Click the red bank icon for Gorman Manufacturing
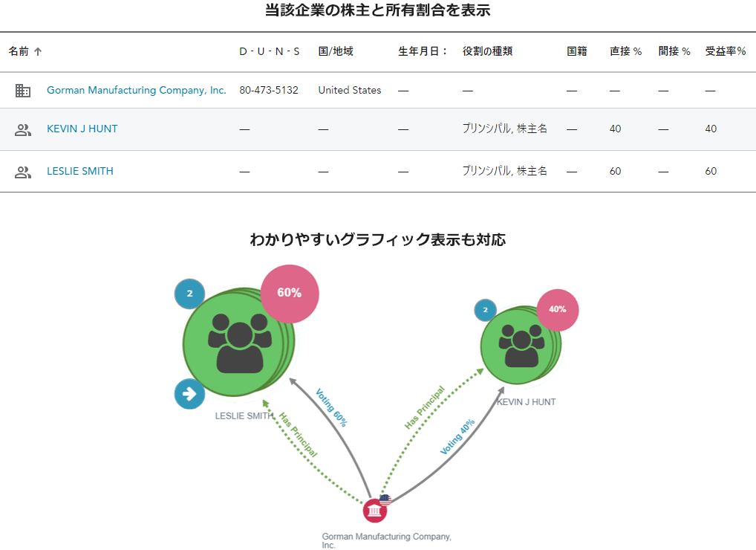This screenshot has width=756, height=550. (x=374, y=511)
